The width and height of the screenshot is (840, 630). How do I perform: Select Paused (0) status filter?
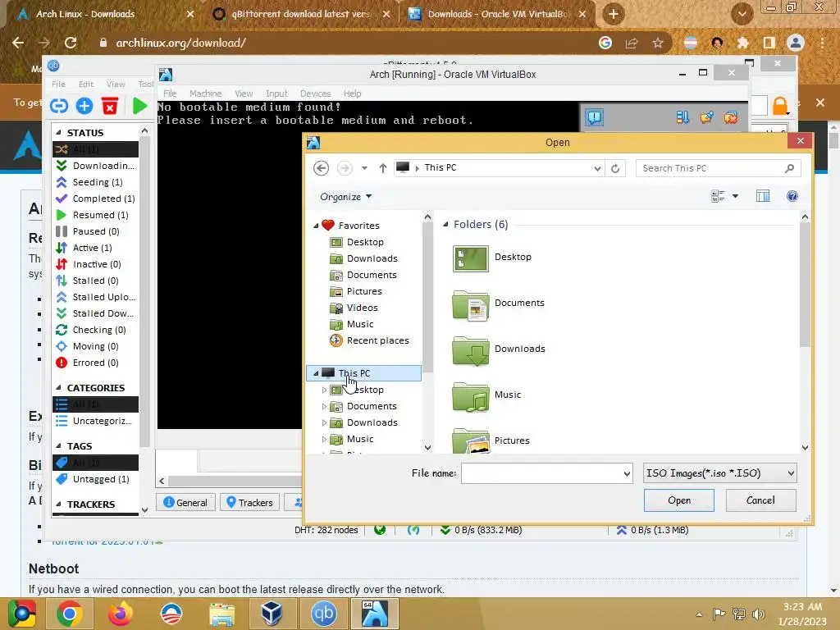[x=95, y=231]
